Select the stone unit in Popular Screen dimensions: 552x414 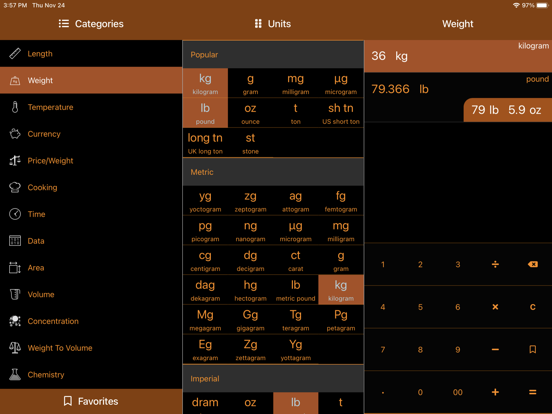pos(250,143)
